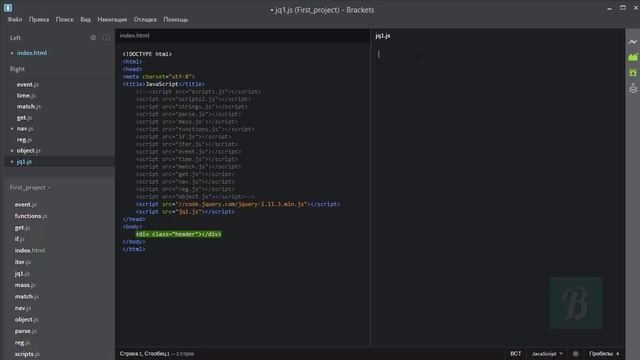The width and height of the screenshot is (640, 360).
Task: Click the Пробелы indentation toggle label
Action: [601, 353]
